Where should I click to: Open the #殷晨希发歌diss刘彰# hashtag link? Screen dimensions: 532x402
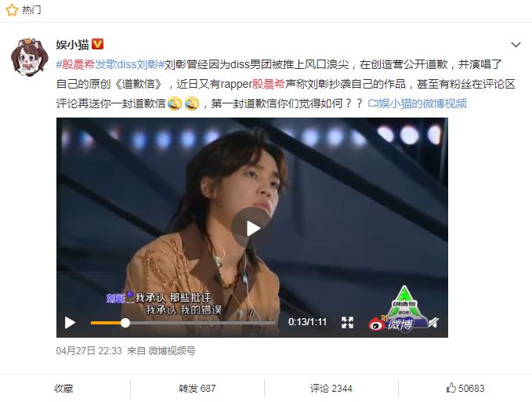tap(110, 64)
